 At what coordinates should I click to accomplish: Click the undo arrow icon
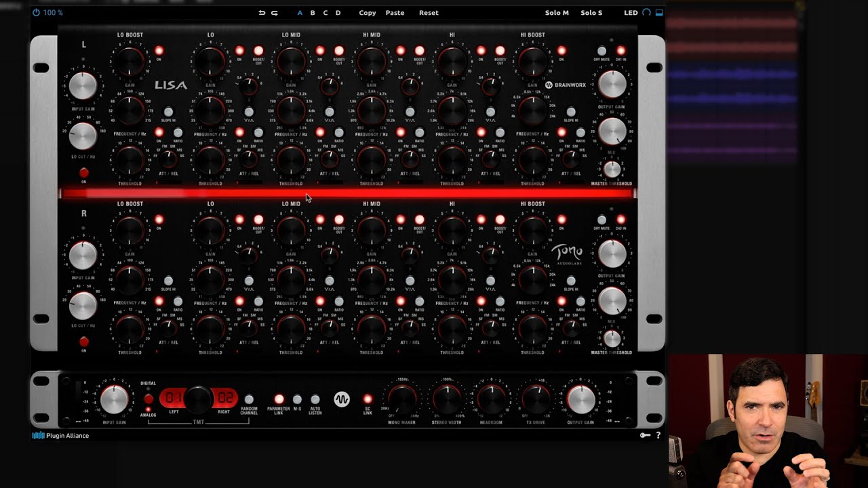pyautogui.click(x=262, y=13)
